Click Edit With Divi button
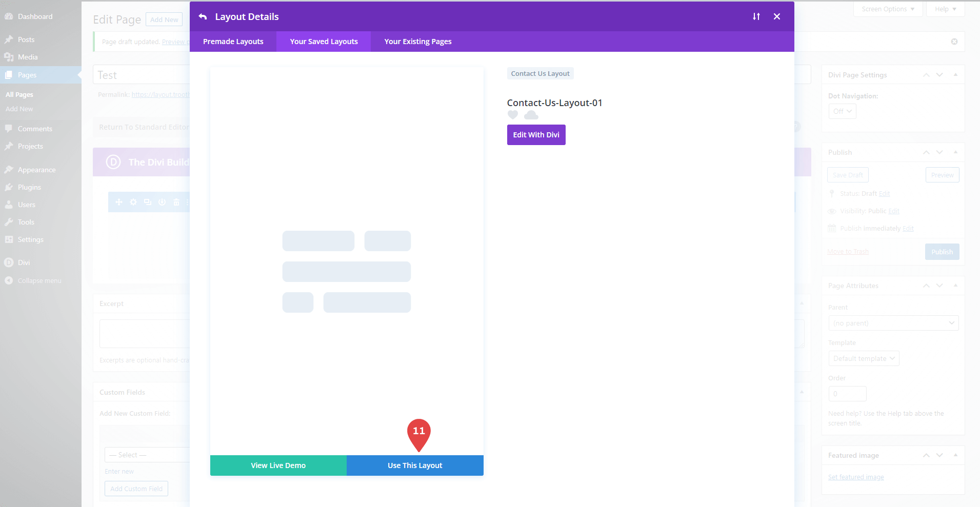The height and width of the screenshot is (507, 980). tap(536, 135)
